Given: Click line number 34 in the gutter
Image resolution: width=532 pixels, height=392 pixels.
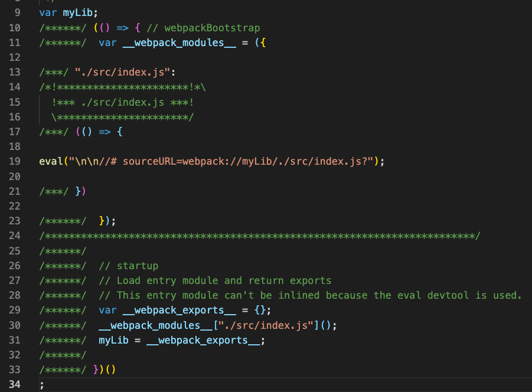Looking at the screenshot, I should point(14,385).
